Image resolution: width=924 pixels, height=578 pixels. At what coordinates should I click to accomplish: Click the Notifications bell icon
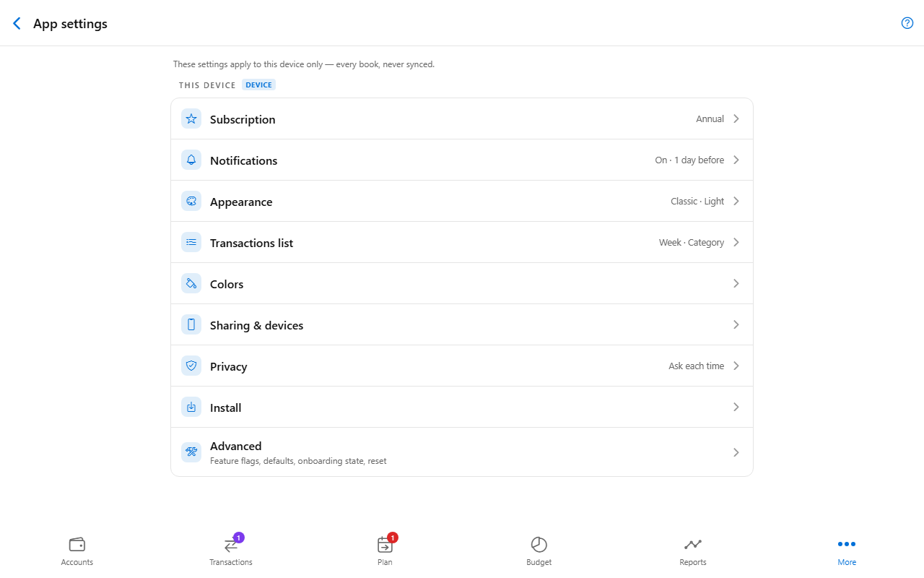[191, 160]
